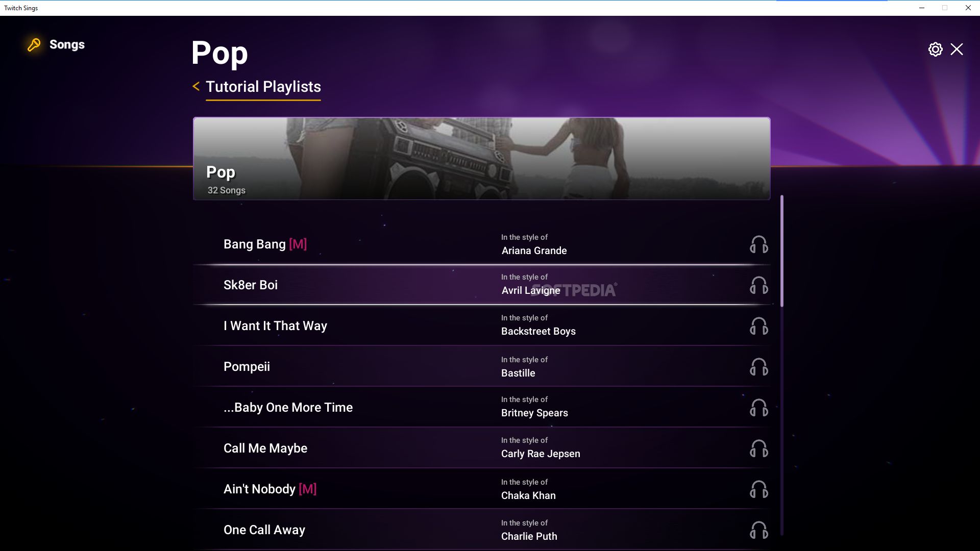Preview I Want It That Way with headphones
Image resolution: width=980 pixels, height=551 pixels.
pyautogui.click(x=758, y=326)
